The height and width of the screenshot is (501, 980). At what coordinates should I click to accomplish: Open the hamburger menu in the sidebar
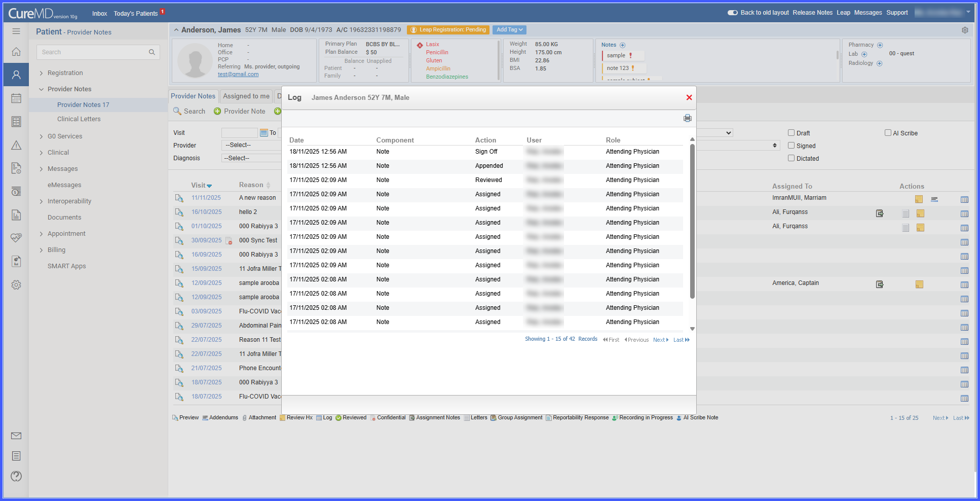tap(16, 31)
